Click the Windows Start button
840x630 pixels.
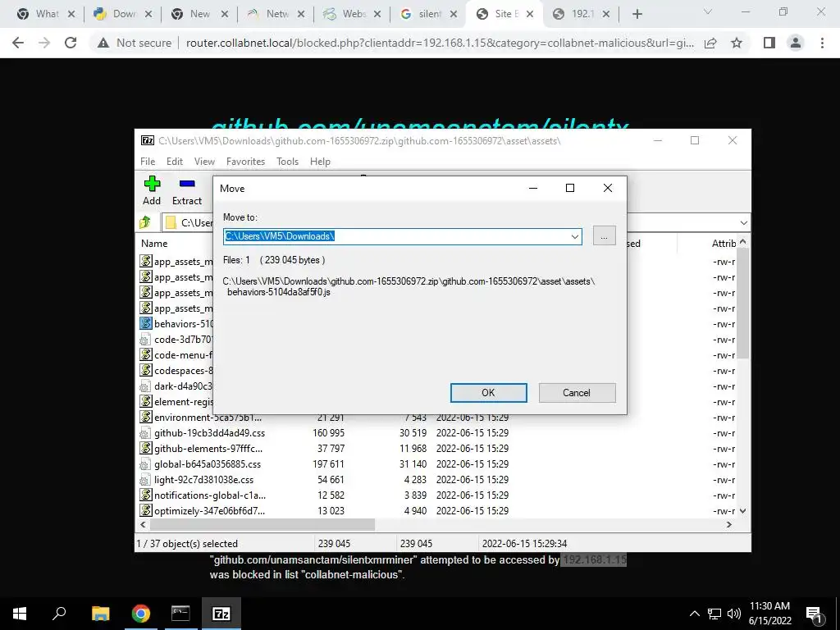point(20,614)
